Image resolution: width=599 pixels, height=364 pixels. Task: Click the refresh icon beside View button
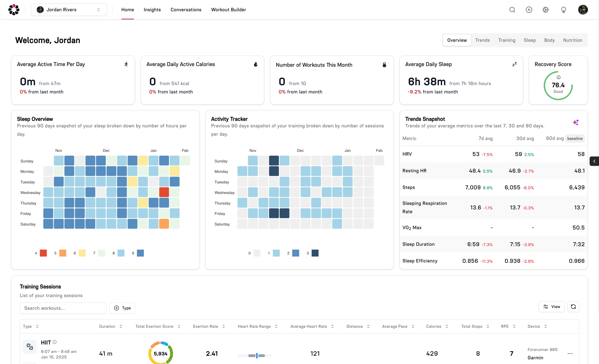pyautogui.click(x=573, y=307)
